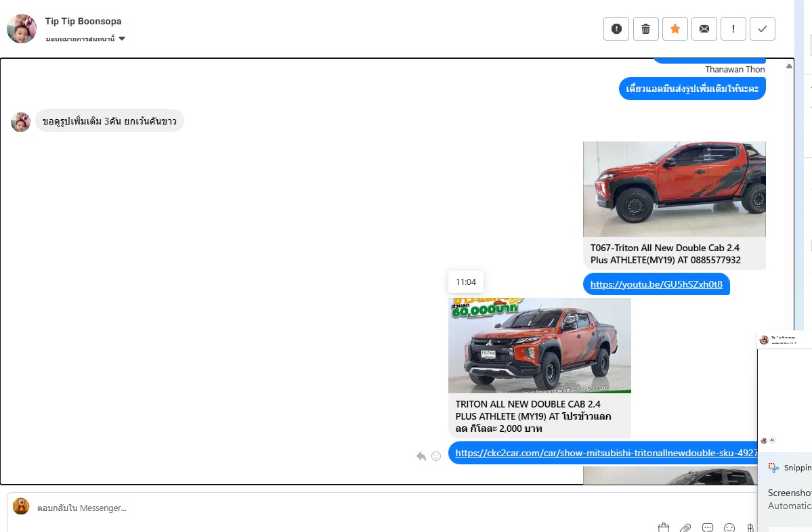This screenshot has width=812, height=532.
Task: Open saved replies speech bubble icon
Action: point(708,527)
